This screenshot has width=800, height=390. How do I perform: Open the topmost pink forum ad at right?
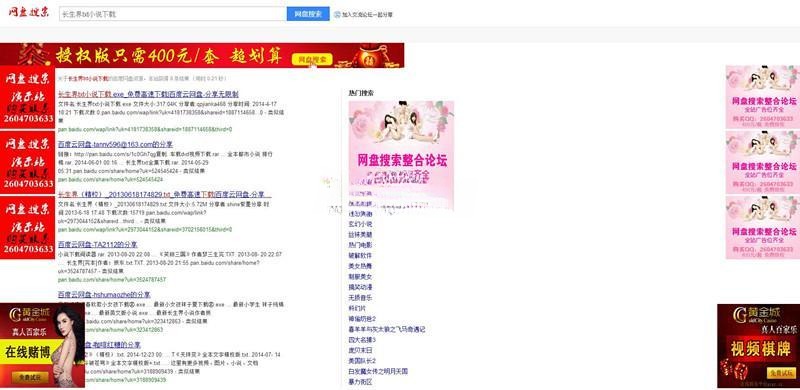(763, 96)
